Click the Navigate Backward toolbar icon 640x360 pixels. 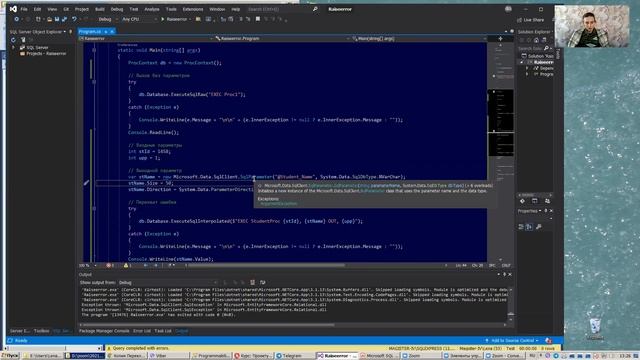(17, 19)
